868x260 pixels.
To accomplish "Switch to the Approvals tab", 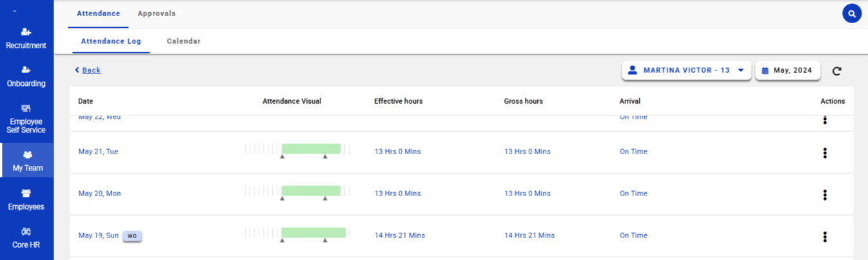I will 156,14.
